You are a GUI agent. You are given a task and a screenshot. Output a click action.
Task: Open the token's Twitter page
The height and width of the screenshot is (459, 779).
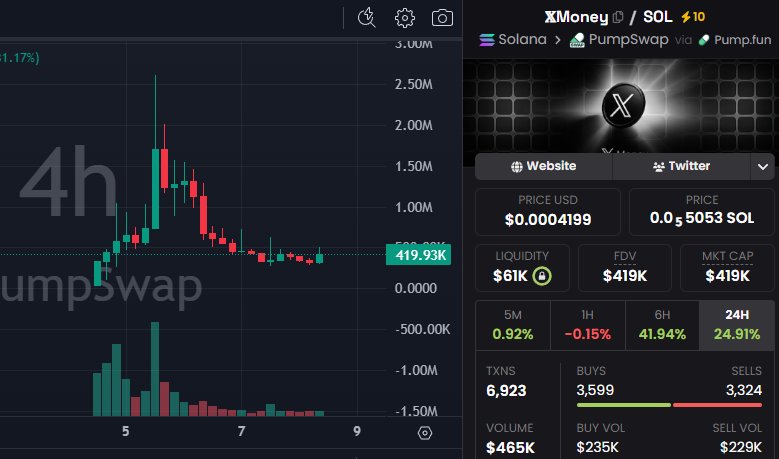coord(681,166)
